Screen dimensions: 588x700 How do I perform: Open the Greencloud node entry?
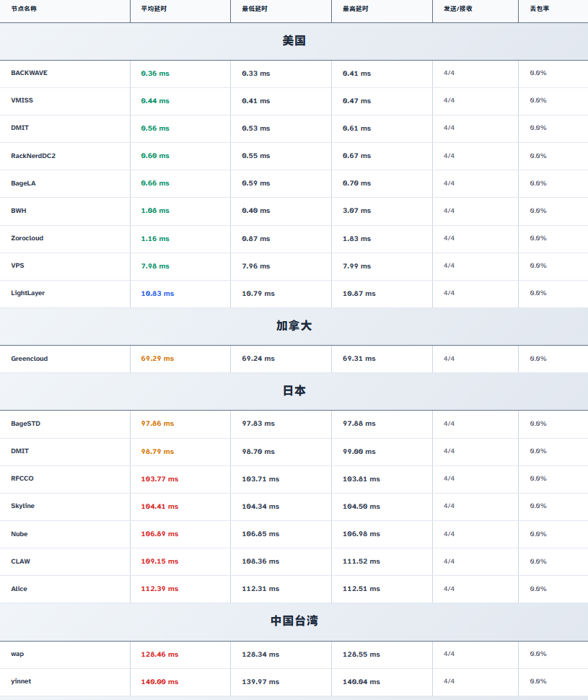click(30, 359)
